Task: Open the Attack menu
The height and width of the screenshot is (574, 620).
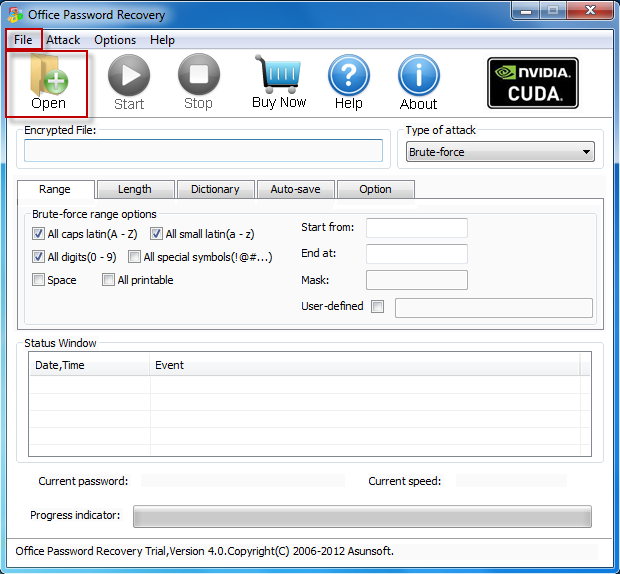Action: point(63,40)
